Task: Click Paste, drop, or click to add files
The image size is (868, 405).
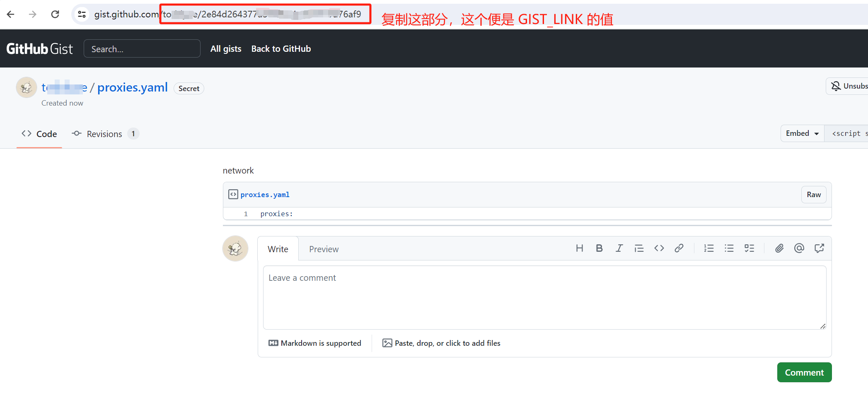Action: 441,343
